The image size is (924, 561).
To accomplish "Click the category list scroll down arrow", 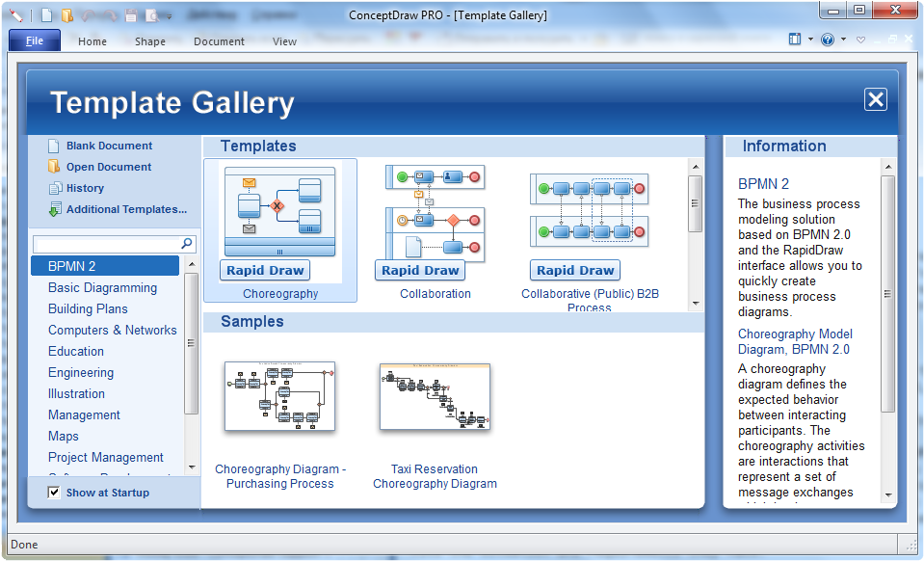I will (192, 467).
